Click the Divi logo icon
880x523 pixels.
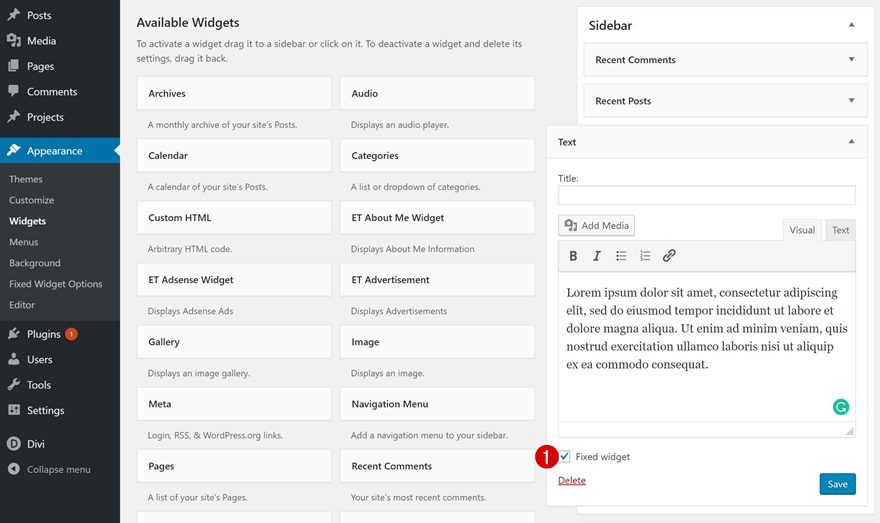pyautogui.click(x=14, y=444)
